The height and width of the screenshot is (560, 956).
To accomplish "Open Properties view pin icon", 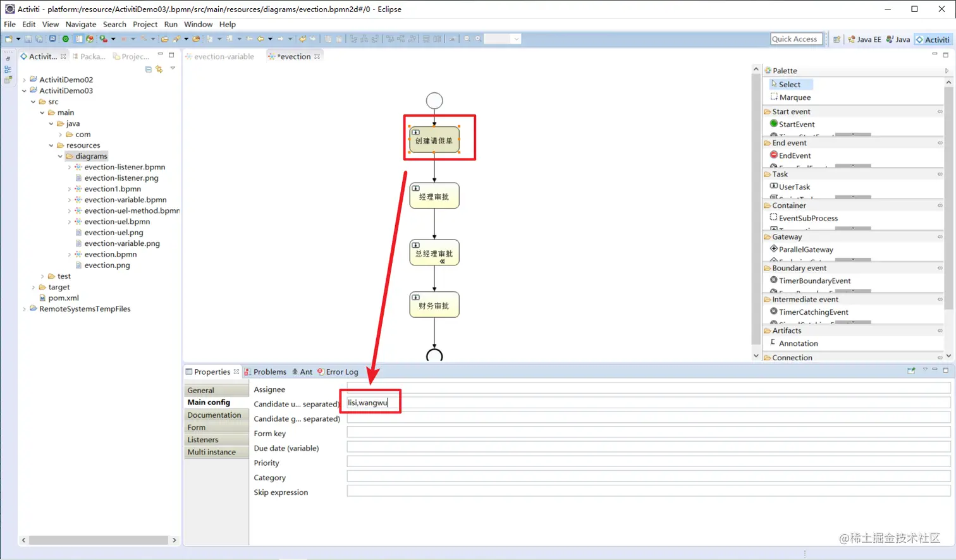I will (x=911, y=371).
